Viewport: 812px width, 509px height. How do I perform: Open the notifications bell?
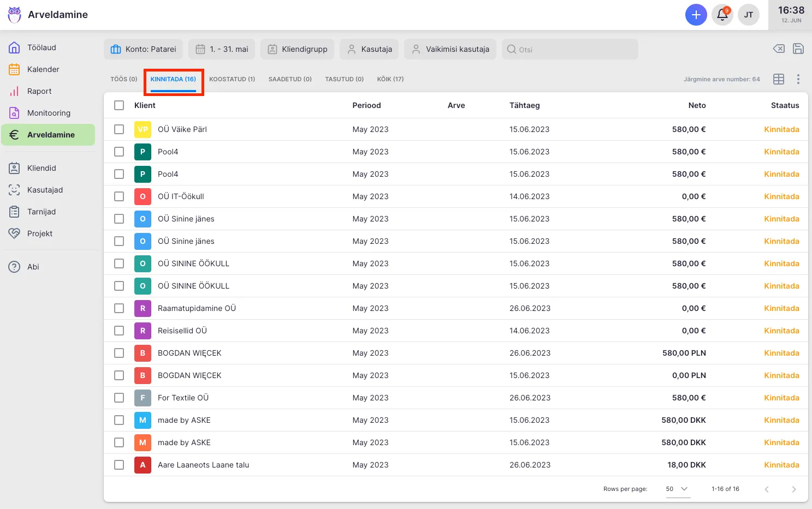click(x=722, y=15)
